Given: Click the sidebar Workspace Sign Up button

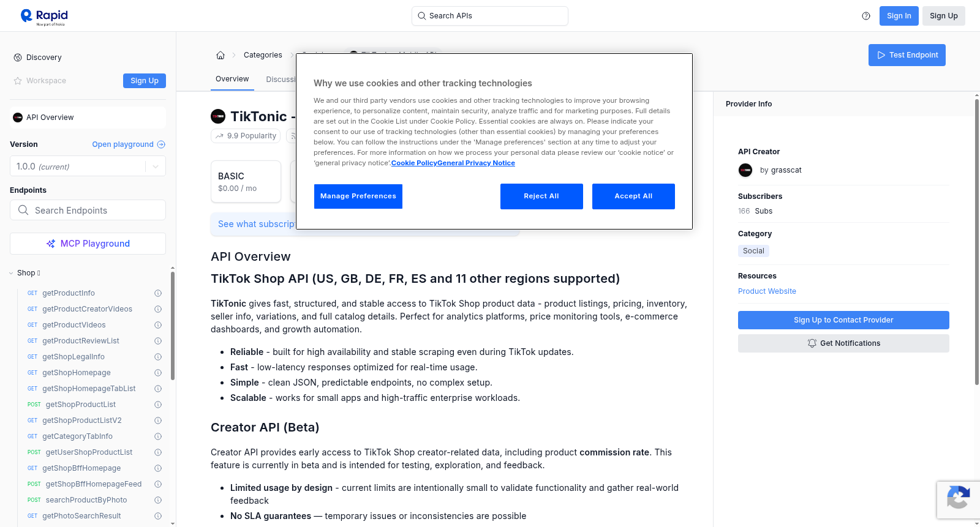Looking at the screenshot, I should [145, 81].
